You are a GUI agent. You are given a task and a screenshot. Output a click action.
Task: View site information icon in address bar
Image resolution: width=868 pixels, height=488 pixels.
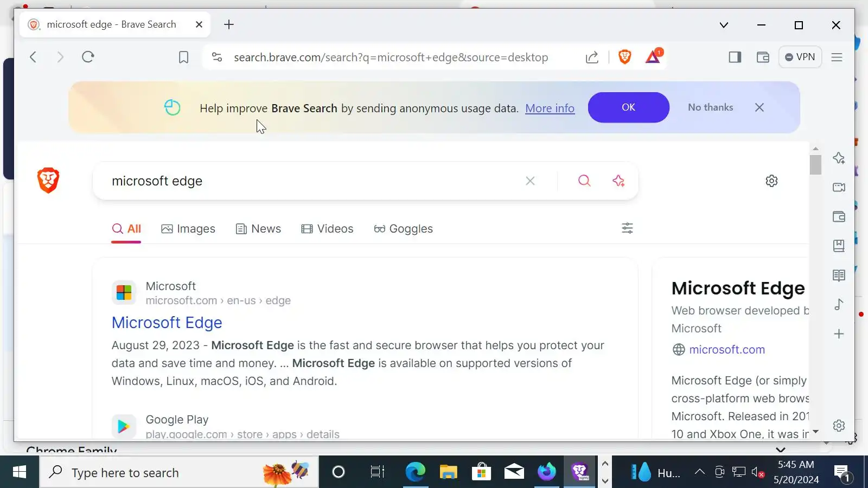[x=217, y=57]
